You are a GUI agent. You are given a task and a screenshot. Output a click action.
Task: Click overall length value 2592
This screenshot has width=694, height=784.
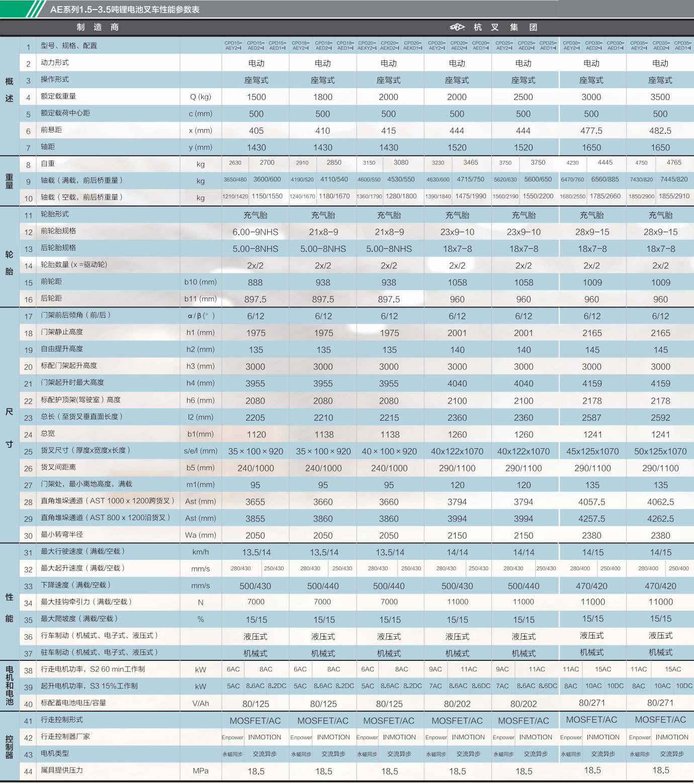pyautogui.click(x=660, y=418)
